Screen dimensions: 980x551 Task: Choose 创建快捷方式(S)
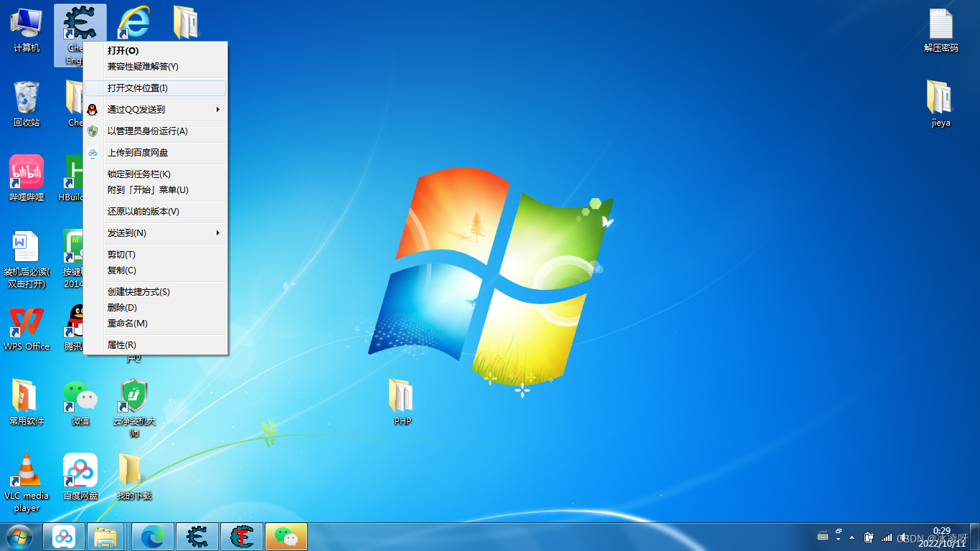click(156, 292)
